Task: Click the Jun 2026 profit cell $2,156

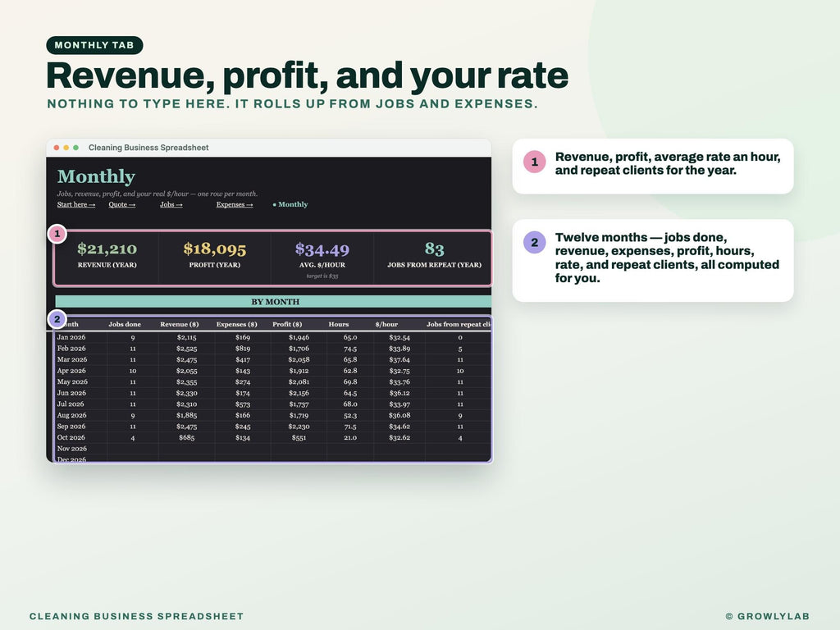Action: [299, 393]
